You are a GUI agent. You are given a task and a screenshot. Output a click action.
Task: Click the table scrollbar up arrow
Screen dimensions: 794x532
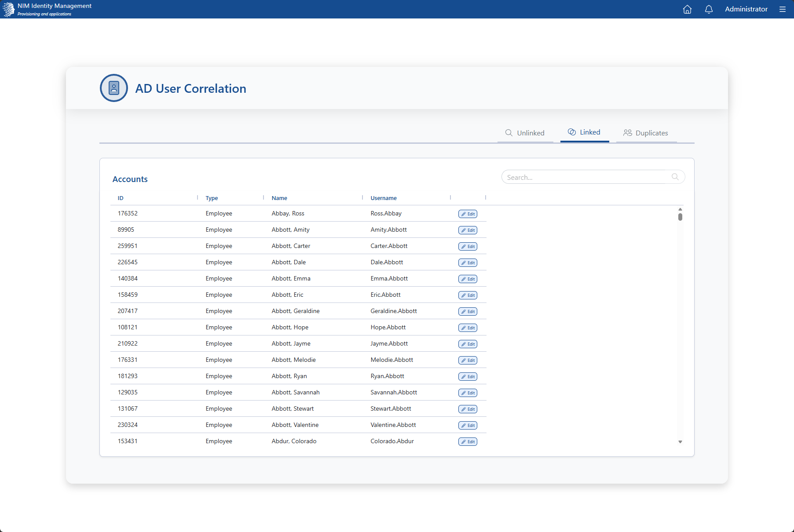tap(680, 209)
